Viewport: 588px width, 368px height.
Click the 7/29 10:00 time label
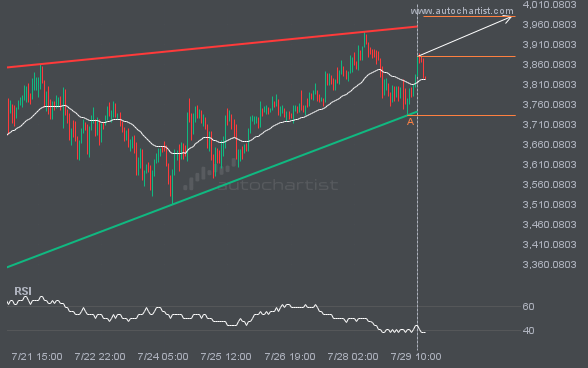point(416,356)
